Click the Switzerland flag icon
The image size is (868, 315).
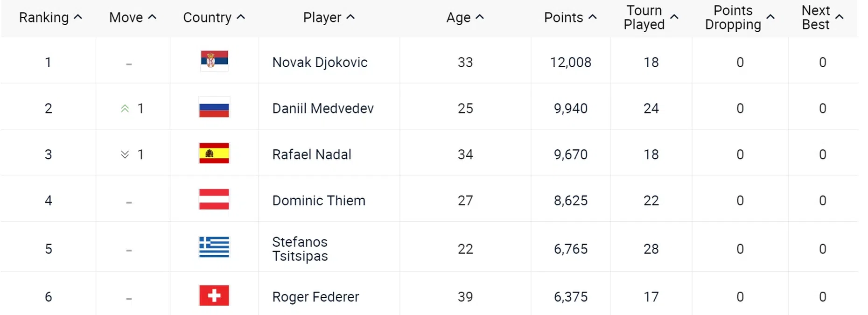[214, 296]
